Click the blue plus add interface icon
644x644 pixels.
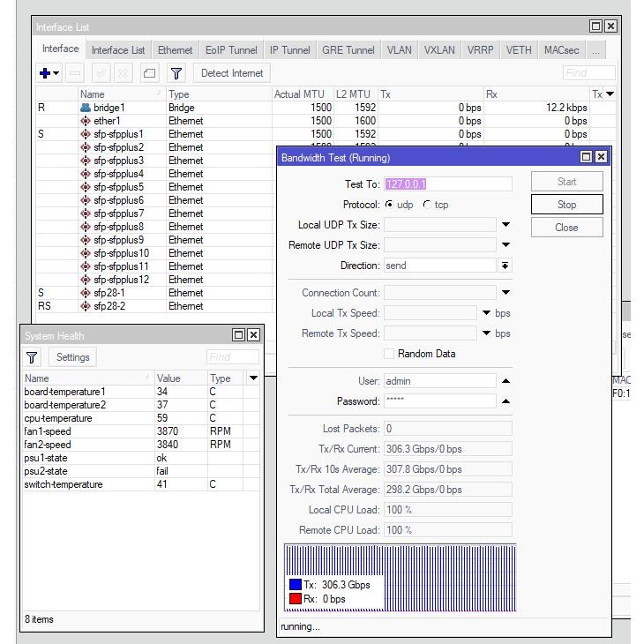46,73
